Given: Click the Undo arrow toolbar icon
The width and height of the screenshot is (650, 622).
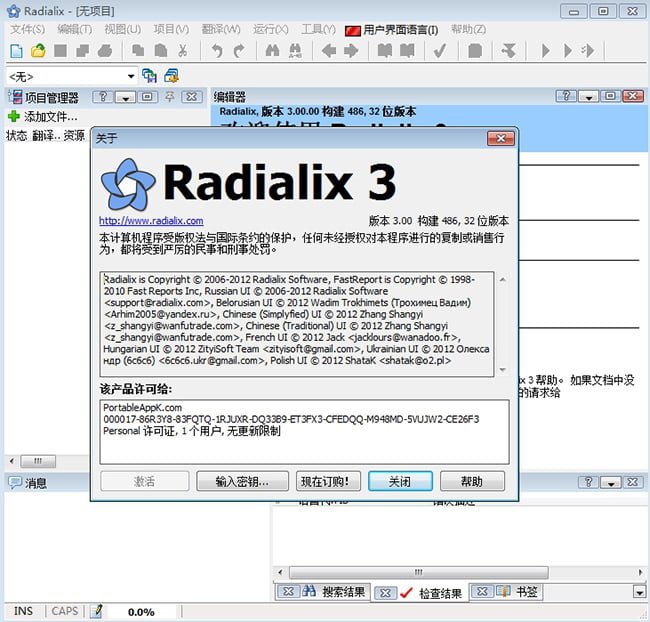Looking at the screenshot, I should tap(217, 51).
